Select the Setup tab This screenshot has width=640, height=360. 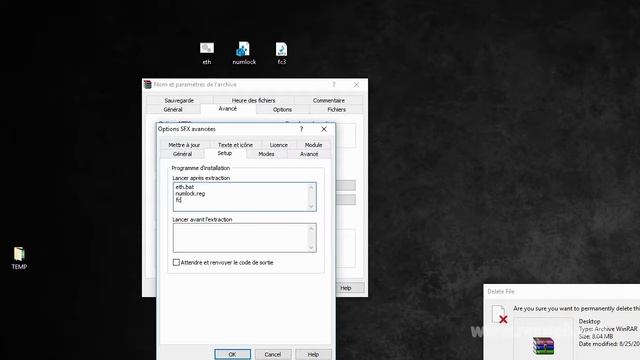click(224, 153)
